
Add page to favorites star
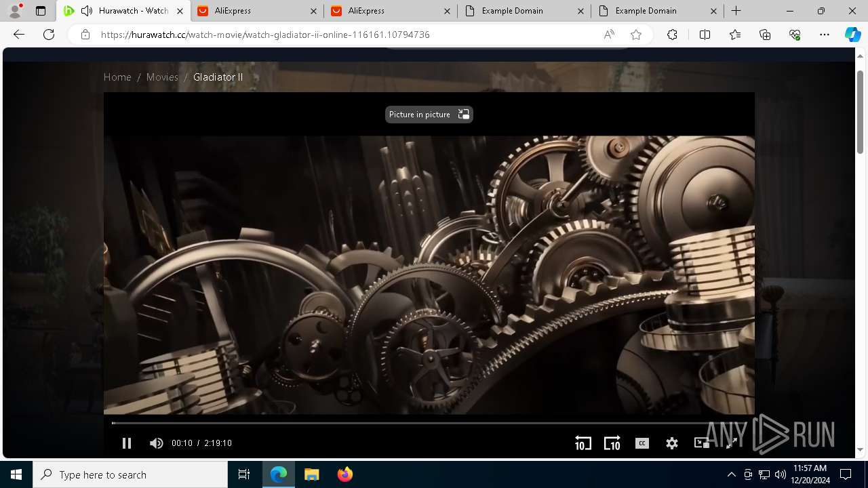click(x=635, y=35)
